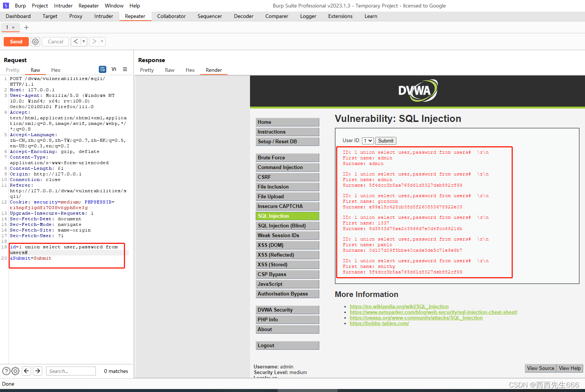Open the Intruder menu in menu bar

(63, 6)
